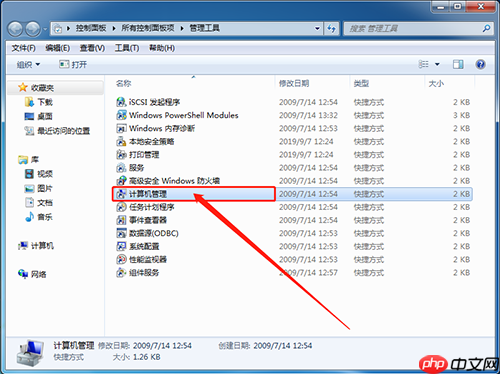The height and width of the screenshot is (374, 500).
Task: Click the 高级安全 Windows 防火墙 icon
Action: [121, 181]
